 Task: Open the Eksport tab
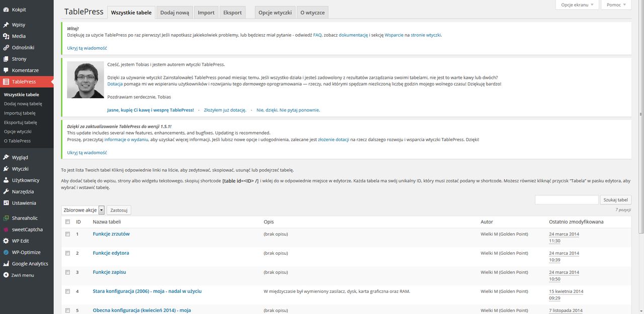[232, 13]
